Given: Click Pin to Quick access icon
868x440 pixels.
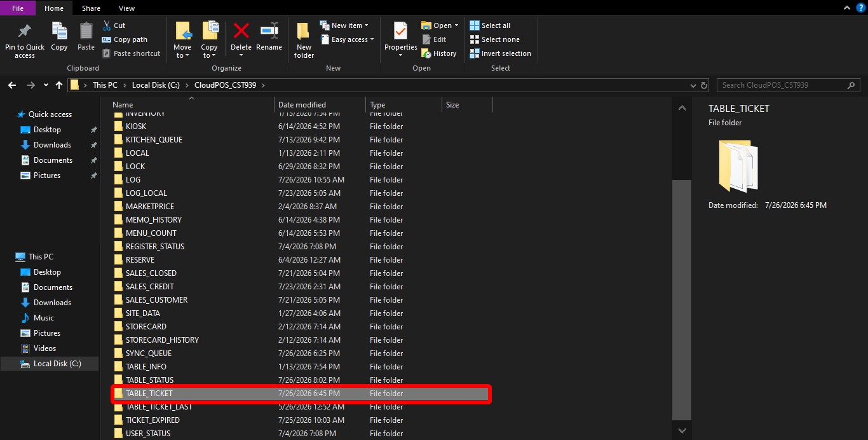Looking at the screenshot, I should pyautogui.click(x=25, y=31).
